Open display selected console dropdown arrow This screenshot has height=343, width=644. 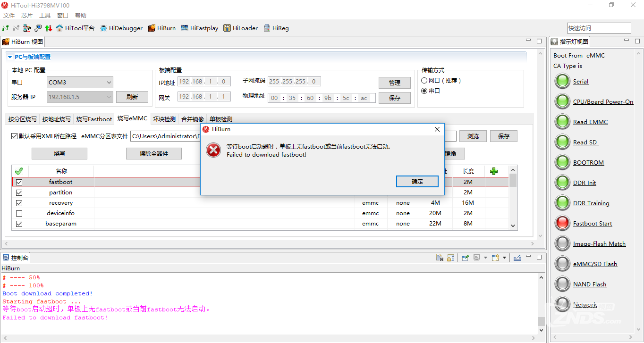[485, 258]
